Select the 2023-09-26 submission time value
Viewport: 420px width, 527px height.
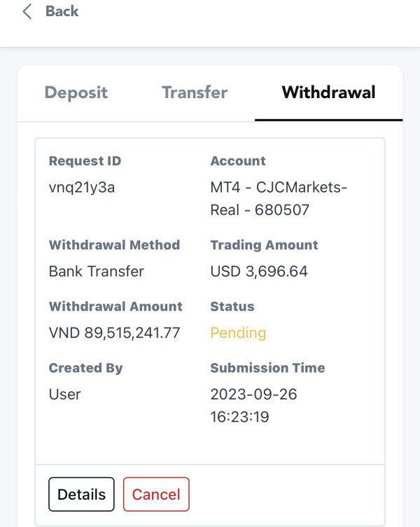(x=253, y=405)
